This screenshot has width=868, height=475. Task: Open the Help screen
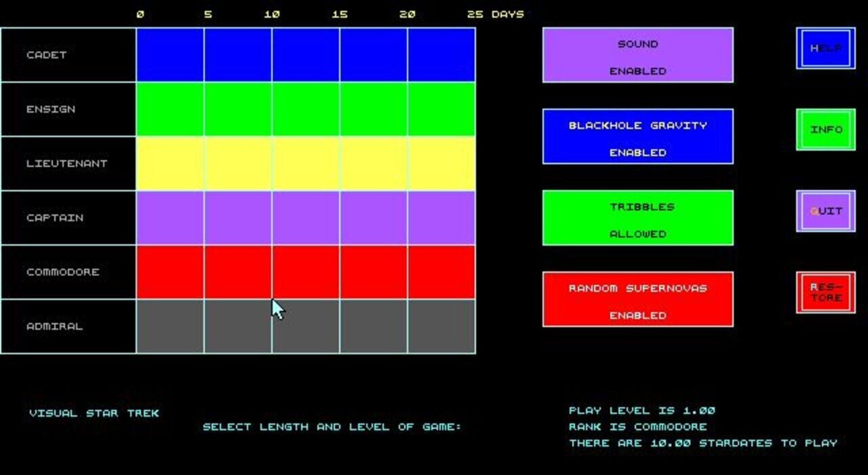(826, 48)
